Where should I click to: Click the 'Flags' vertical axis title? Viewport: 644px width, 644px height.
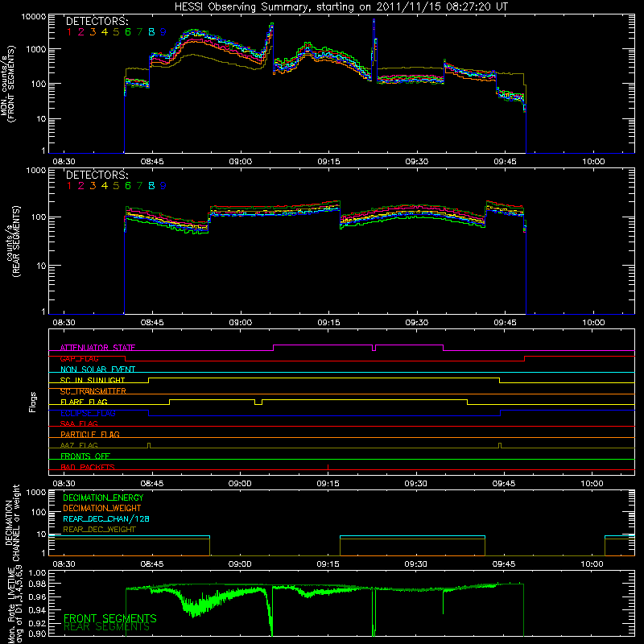(32, 402)
